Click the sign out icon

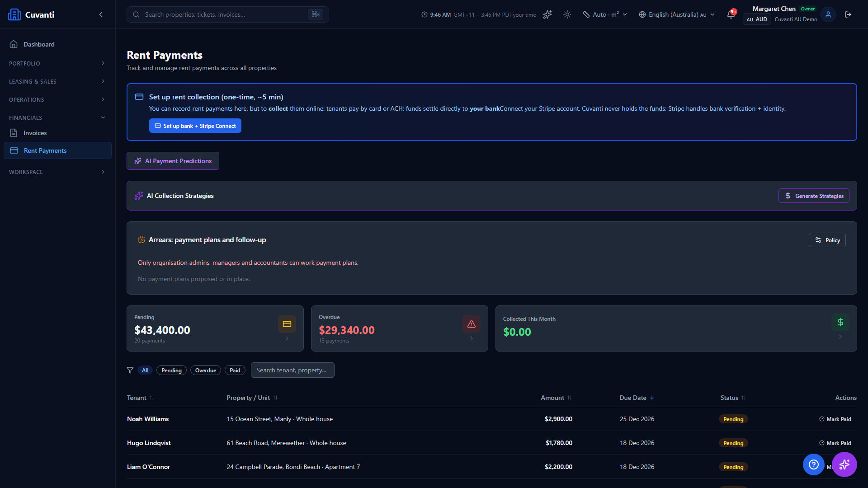point(848,14)
